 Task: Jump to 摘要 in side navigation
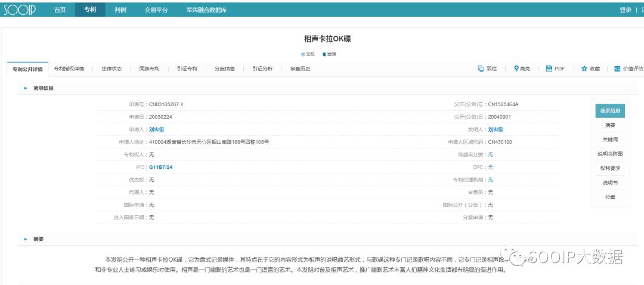pyautogui.click(x=610, y=125)
